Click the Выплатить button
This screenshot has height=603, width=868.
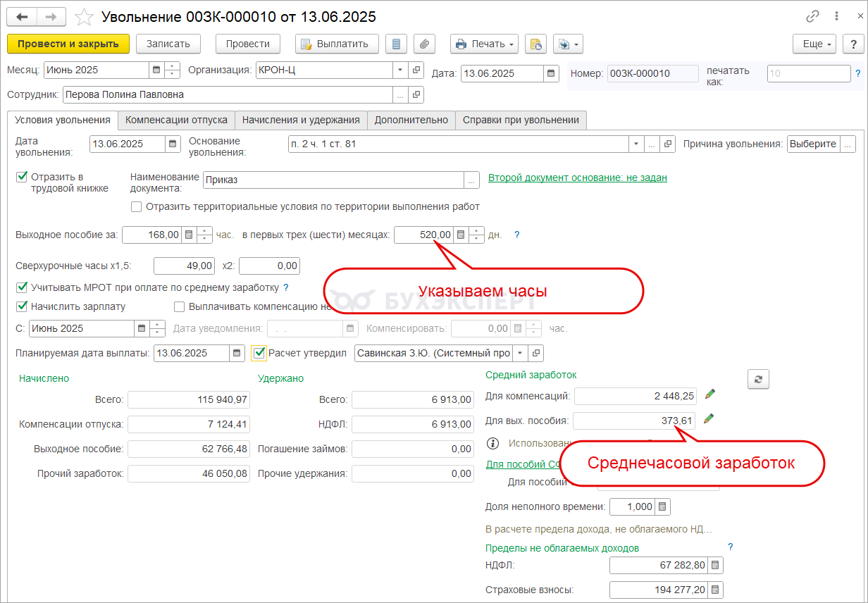pyautogui.click(x=337, y=44)
